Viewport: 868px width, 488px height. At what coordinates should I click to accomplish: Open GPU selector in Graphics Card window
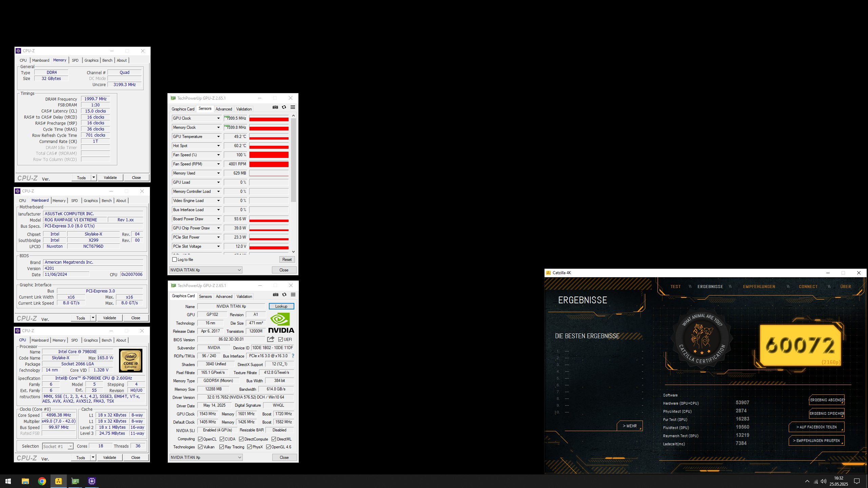tap(206, 457)
